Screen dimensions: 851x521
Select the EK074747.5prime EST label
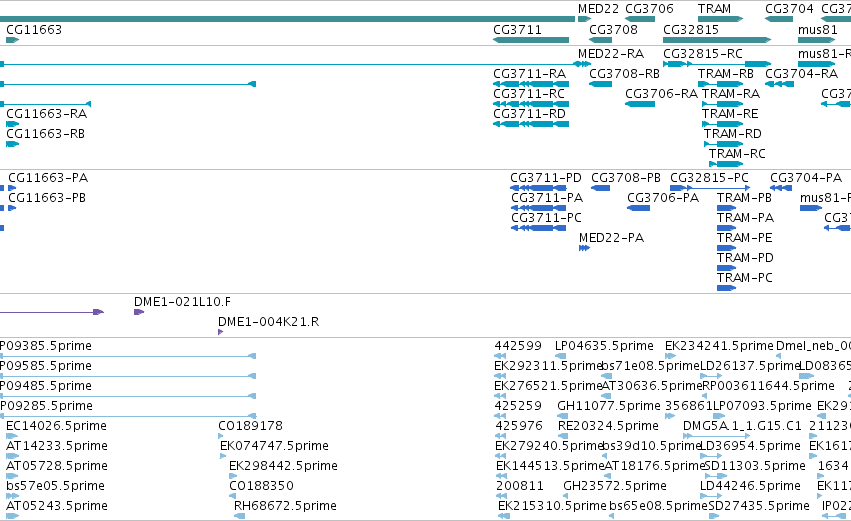point(274,446)
